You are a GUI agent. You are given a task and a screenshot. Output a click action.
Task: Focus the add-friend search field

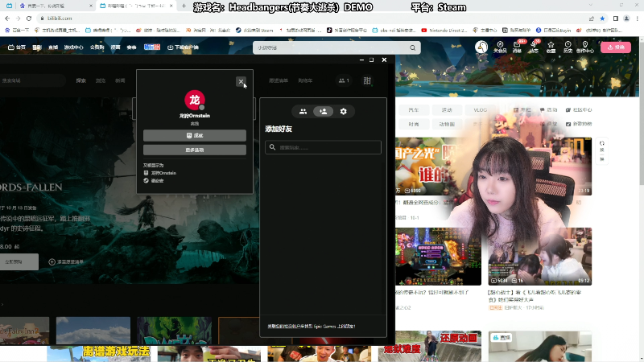pyautogui.click(x=324, y=147)
